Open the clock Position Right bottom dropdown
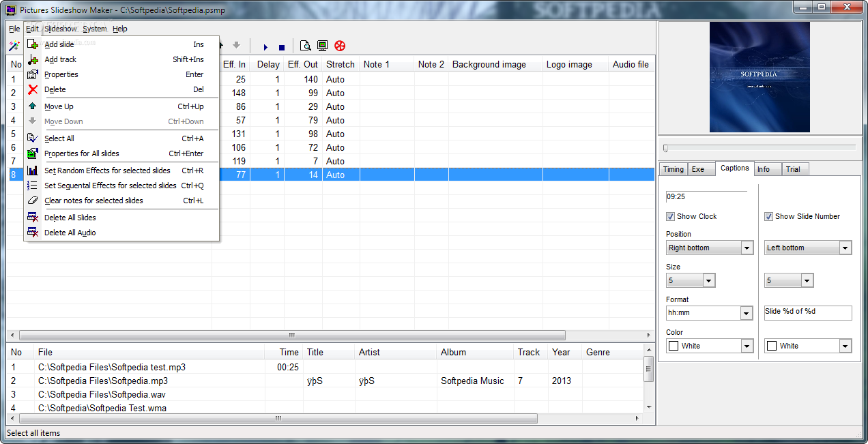 click(710, 248)
